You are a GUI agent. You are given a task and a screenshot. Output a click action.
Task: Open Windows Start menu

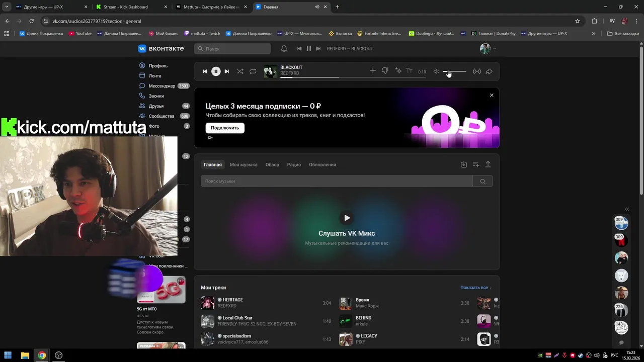point(8,355)
